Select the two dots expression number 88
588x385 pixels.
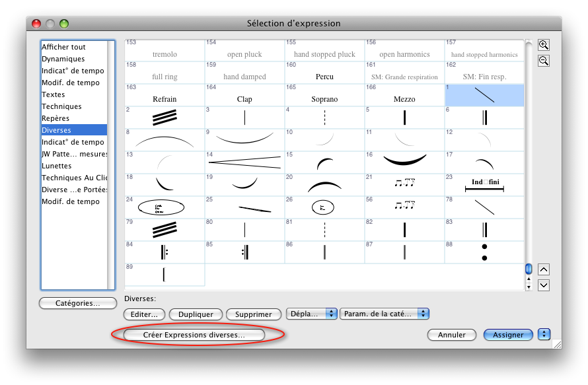click(x=484, y=252)
